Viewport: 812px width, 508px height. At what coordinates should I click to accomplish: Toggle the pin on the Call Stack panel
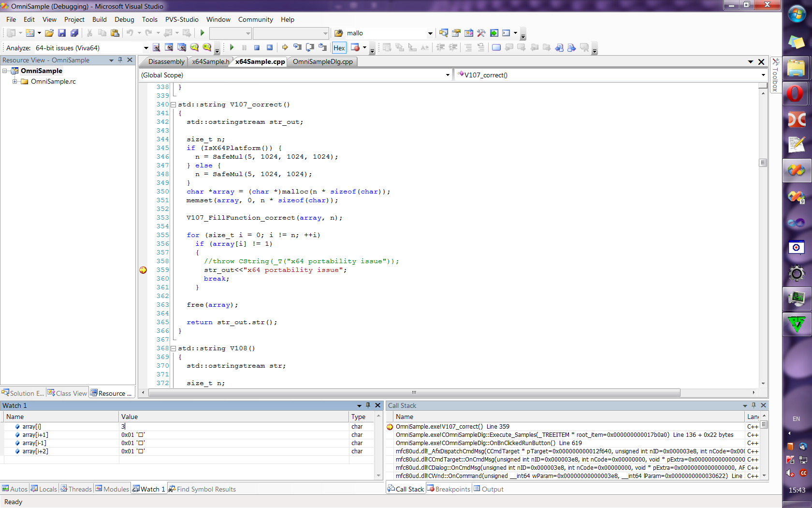[x=754, y=405]
